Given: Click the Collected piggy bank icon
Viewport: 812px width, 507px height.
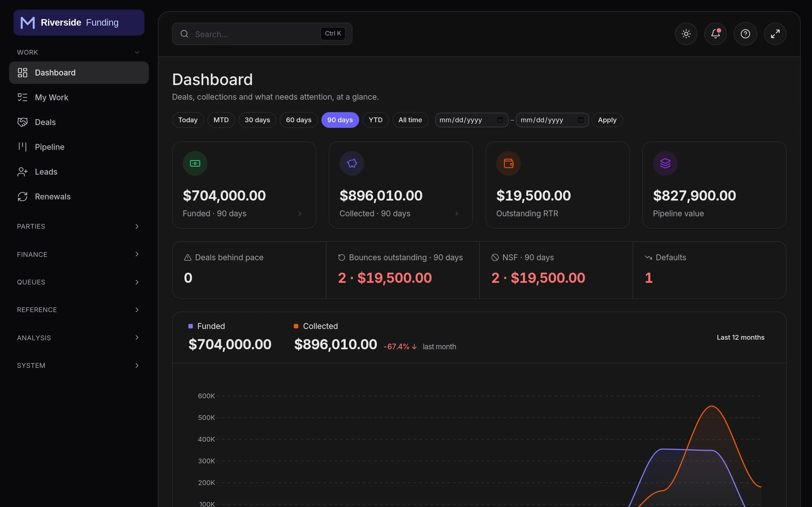Looking at the screenshot, I should pos(352,163).
